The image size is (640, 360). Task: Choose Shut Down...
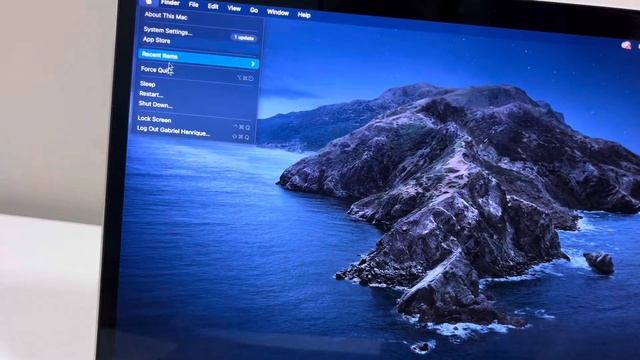[155, 104]
